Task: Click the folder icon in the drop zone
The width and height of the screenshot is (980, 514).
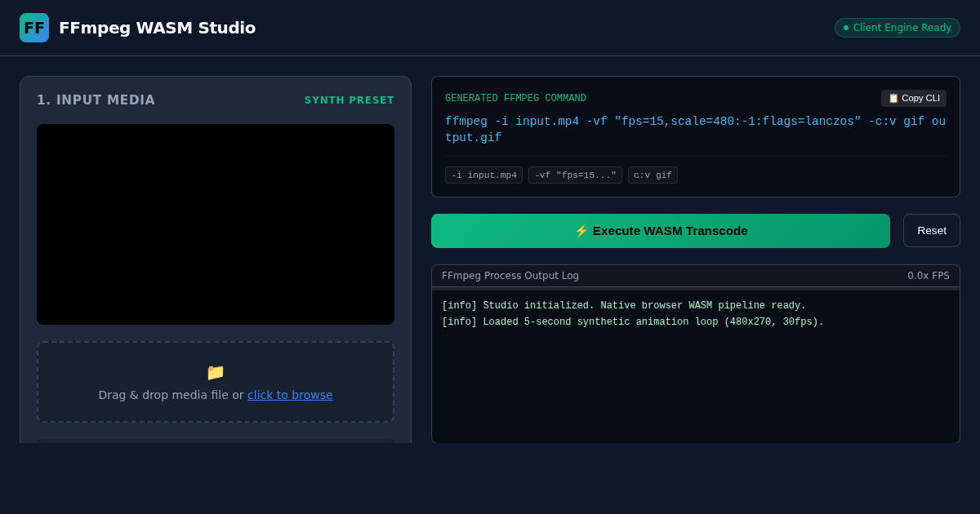Action: click(x=216, y=372)
